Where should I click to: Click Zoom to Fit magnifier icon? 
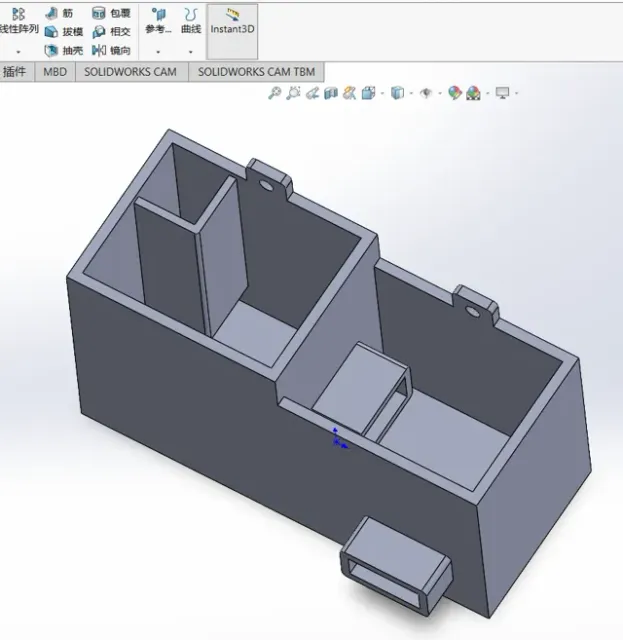(274, 93)
